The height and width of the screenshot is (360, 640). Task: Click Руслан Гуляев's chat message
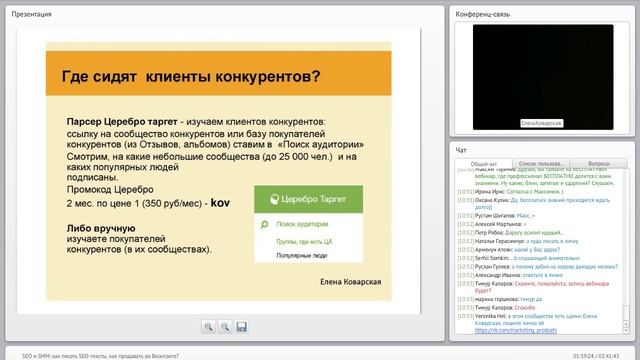tap(538, 267)
